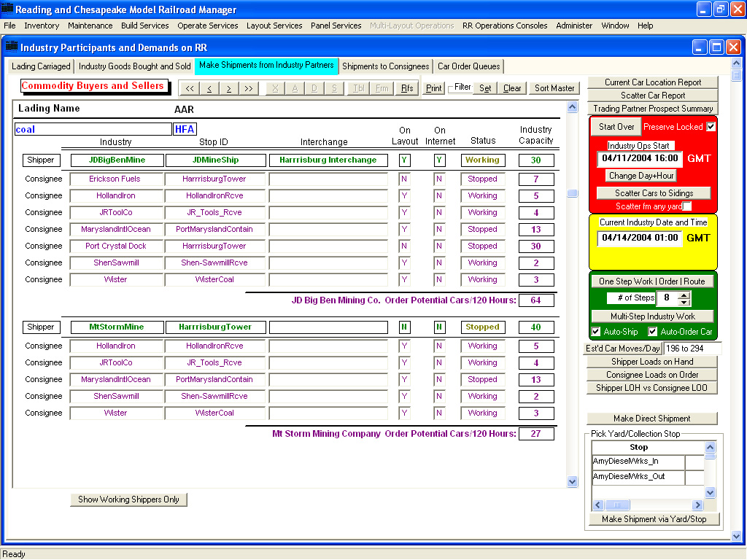Image resolution: width=747 pixels, height=560 pixels.
Task: Click Consignee Loads on Order button
Action: tap(651, 375)
